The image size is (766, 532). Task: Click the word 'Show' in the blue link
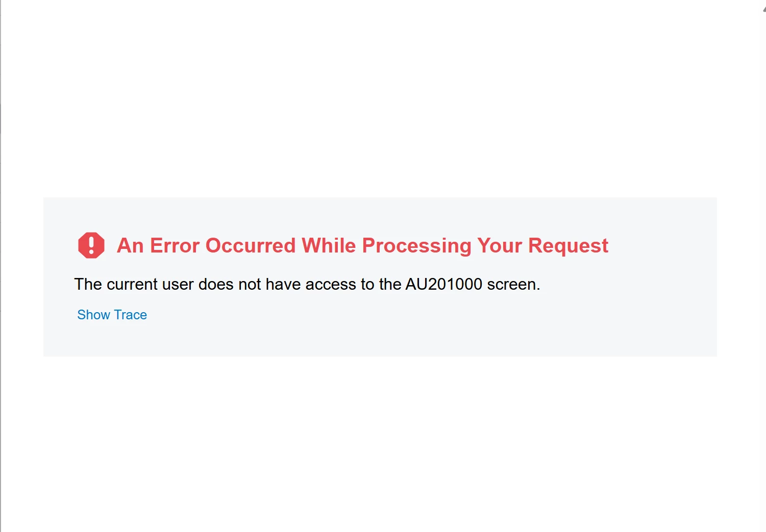click(x=93, y=315)
